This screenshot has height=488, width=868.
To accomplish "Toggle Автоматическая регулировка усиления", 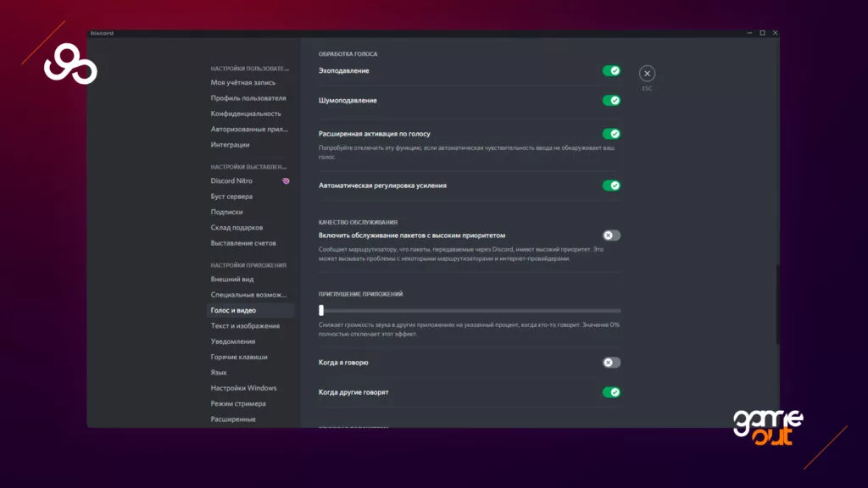I will [611, 186].
